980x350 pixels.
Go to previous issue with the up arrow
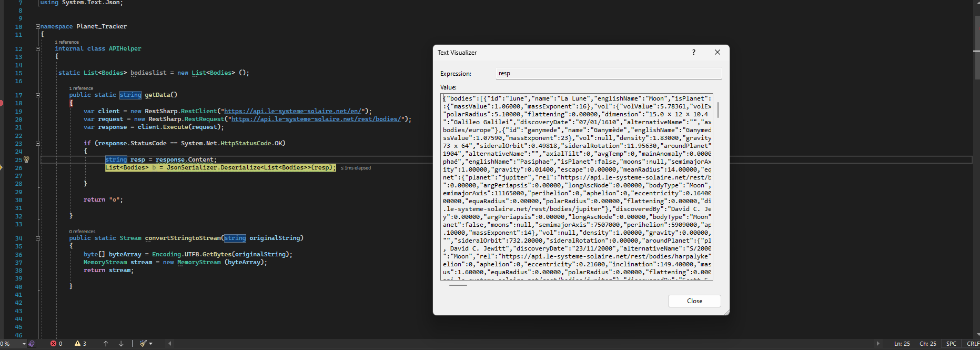pos(106,344)
